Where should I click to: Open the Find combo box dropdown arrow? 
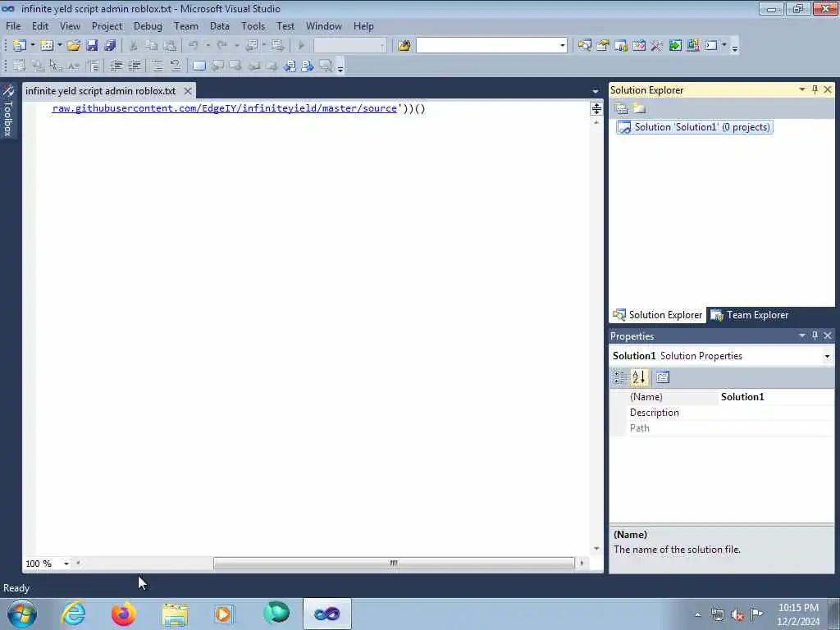tap(563, 46)
